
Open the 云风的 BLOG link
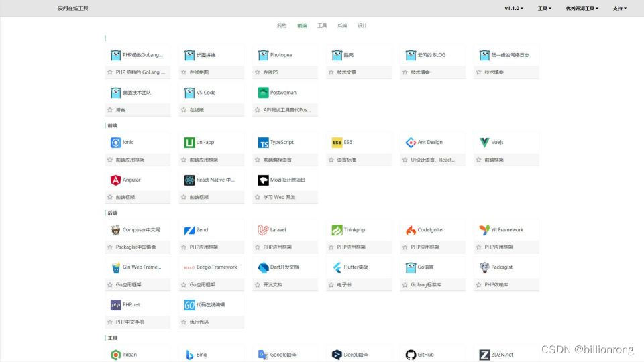pos(431,55)
